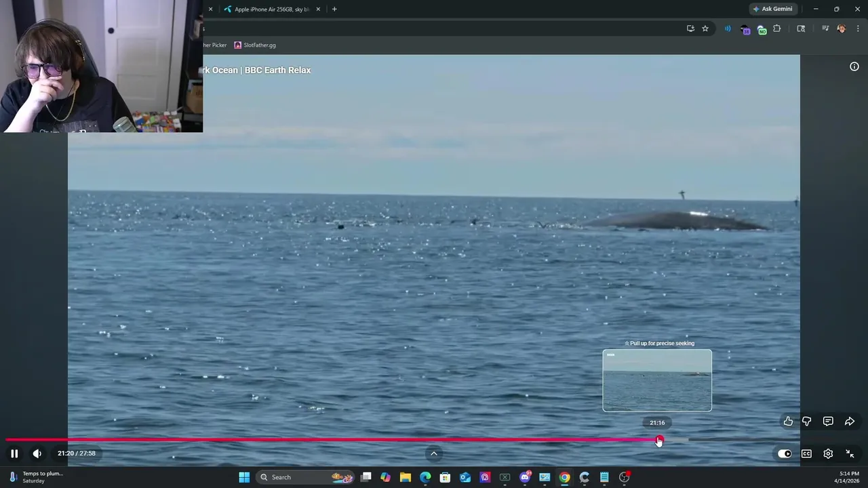Click the install app icon in address bar
The width and height of the screenshot is (868, 488).
pos(690,28)
